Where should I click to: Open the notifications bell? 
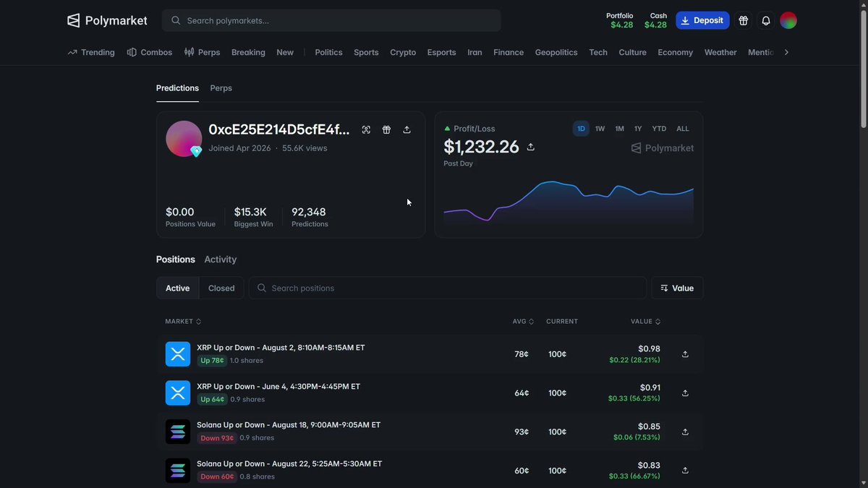pos(766,20)
